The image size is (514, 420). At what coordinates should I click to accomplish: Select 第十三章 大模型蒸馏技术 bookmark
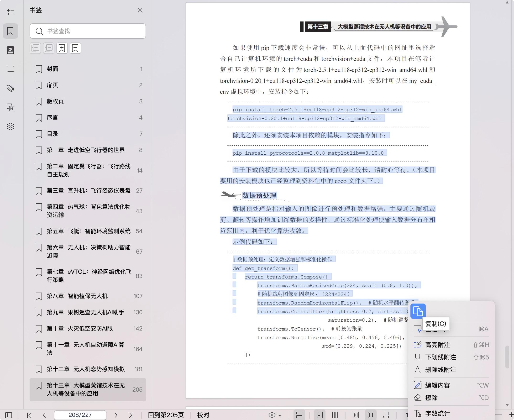pos(88,389)
